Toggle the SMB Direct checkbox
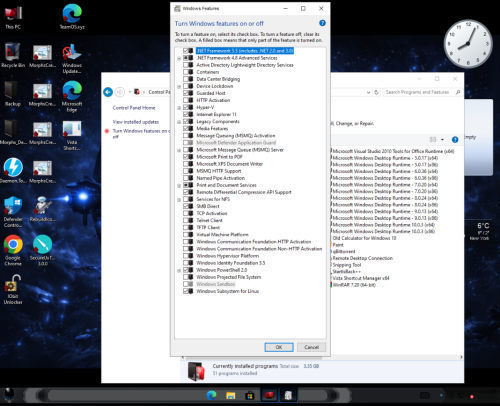This screenshot has width=500, height=406. [x=186, y=206]
